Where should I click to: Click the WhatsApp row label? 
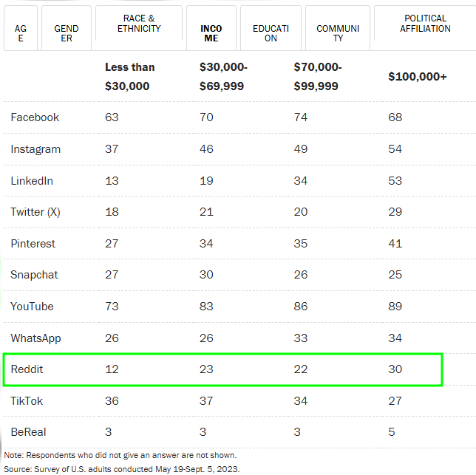coord(35,338)
